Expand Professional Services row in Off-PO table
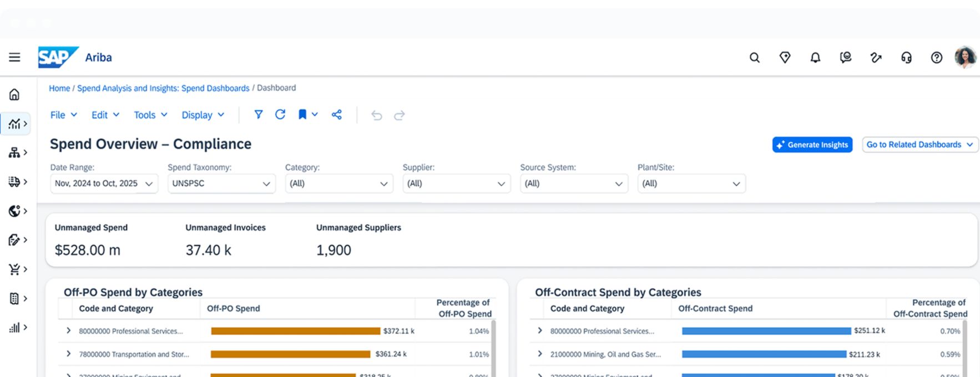980x377 pixels. 68,330
